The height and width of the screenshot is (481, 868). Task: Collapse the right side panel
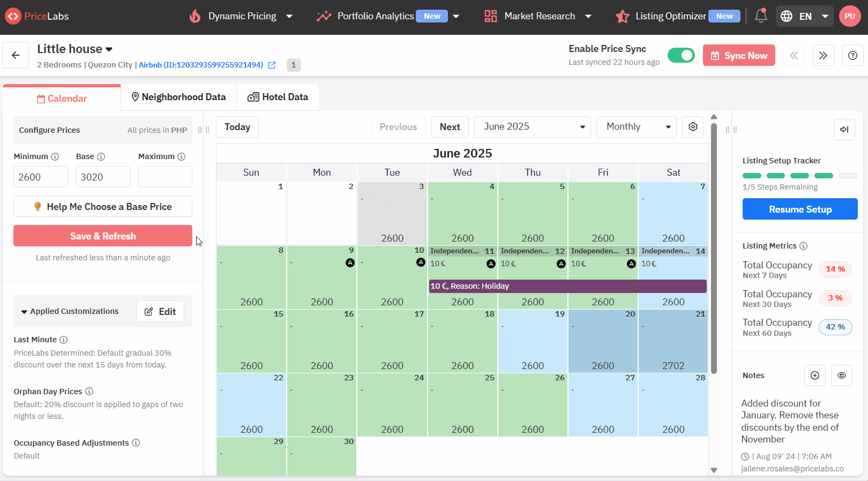(844, 130)
